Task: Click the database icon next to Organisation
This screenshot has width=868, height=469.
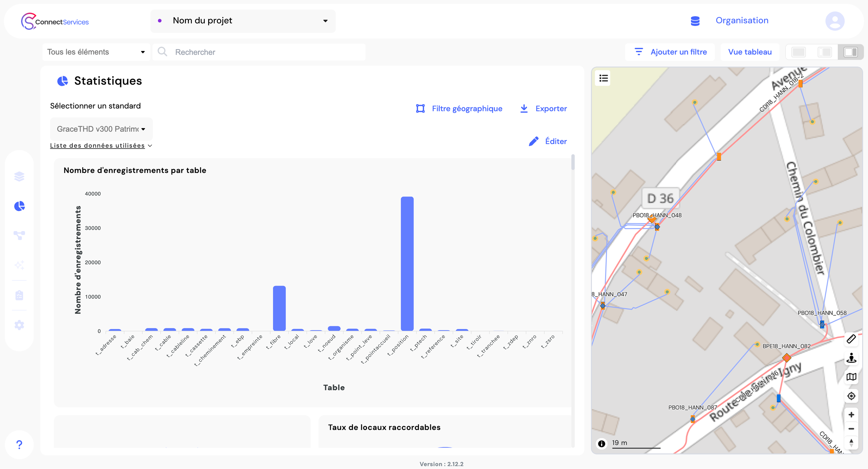Action: [x=695, y=21]
